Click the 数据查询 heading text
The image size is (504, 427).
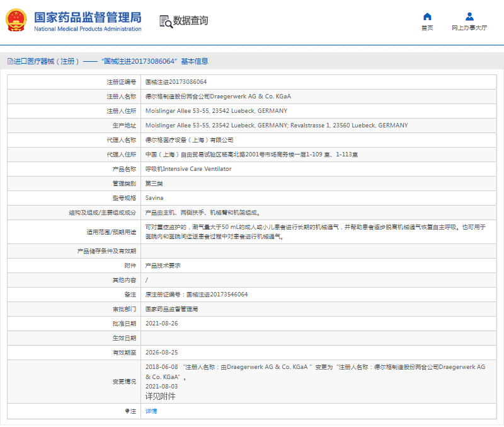191,21
